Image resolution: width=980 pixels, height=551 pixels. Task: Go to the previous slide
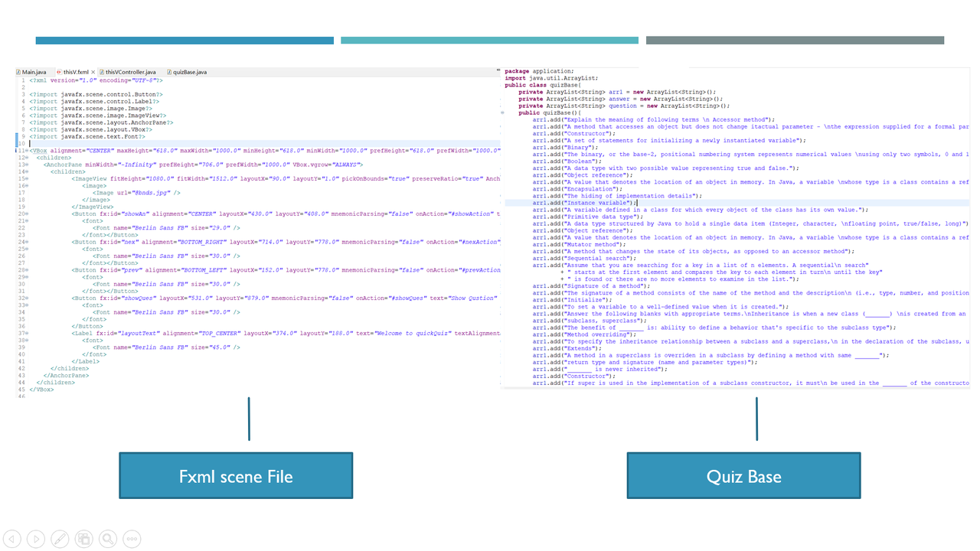click(12, 539)
